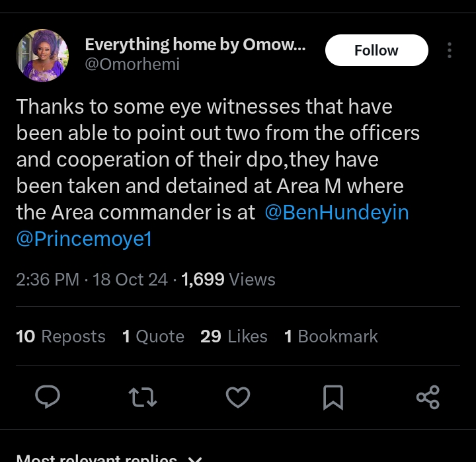Screen dimensions: 476x462
Task: Click the 1 Bookmark count
Action: click(x=331, y=336)
